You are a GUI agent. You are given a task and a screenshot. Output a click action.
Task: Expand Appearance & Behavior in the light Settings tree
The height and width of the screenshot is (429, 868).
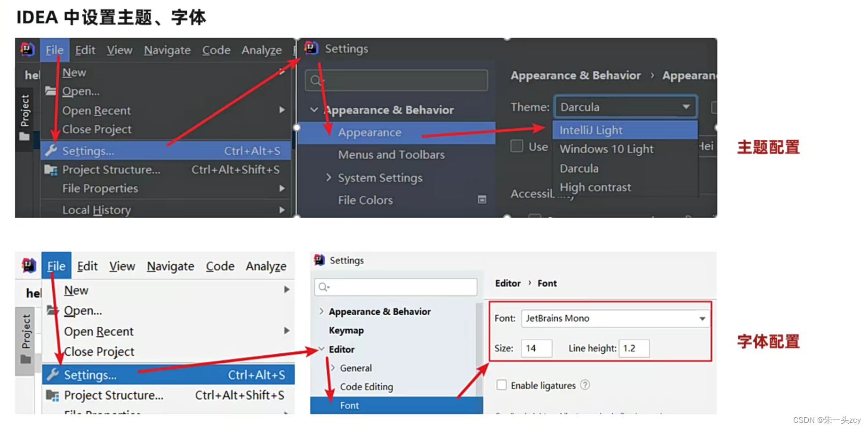321,311
